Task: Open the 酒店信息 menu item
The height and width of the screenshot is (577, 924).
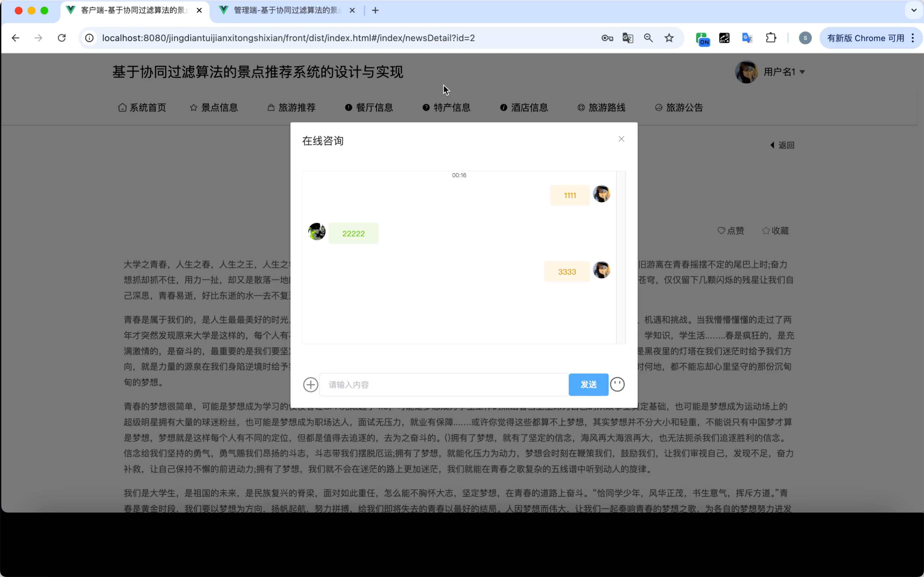Action: (524, 108)
